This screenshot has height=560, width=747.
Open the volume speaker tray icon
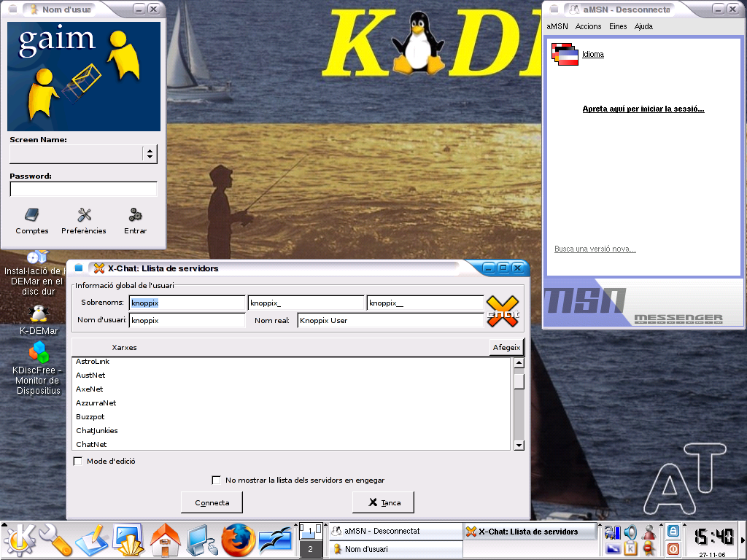[631, 532]
